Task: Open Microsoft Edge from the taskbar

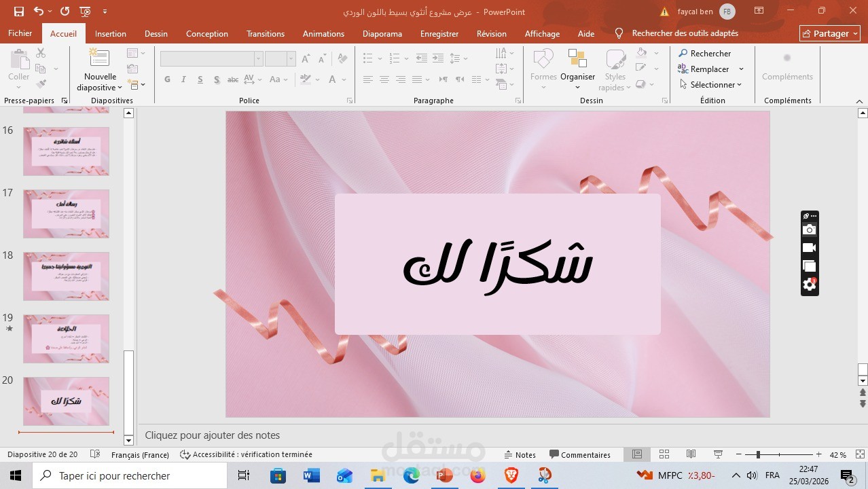Action: click(411, 475)
